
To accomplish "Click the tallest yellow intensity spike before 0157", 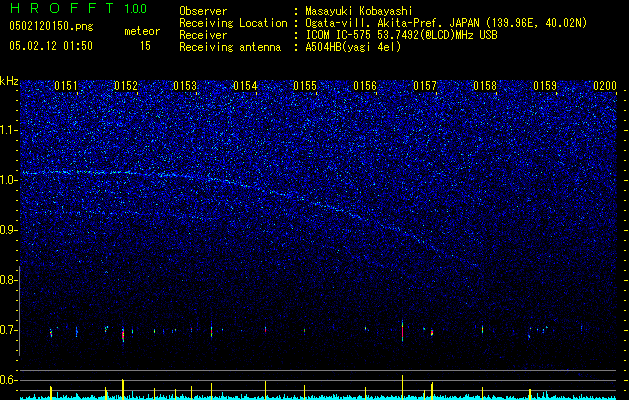I will 402,386.
